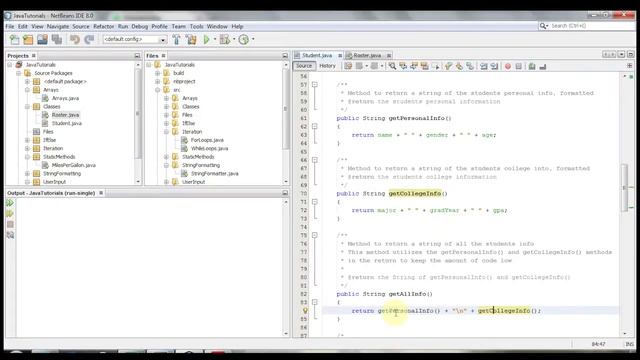Minimize the Output panel
This screenshot has height=360, width=640.
(285, 193)
